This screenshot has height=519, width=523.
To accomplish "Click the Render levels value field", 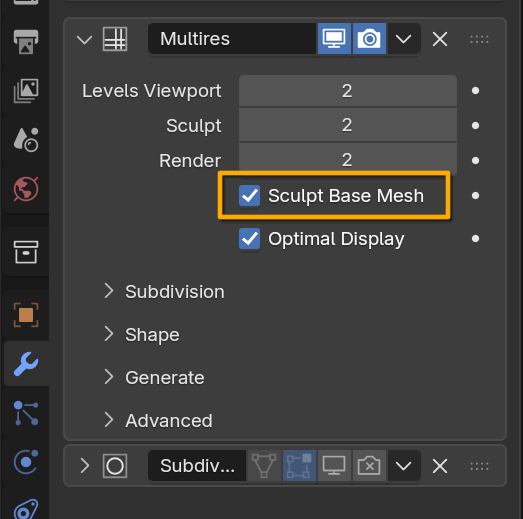I will point(348,160).
